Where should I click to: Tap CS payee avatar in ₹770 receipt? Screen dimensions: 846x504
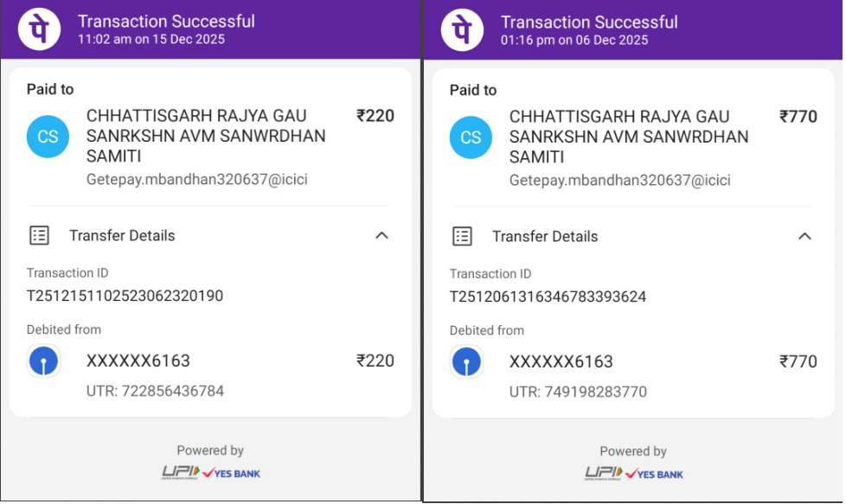click(471, 137)
